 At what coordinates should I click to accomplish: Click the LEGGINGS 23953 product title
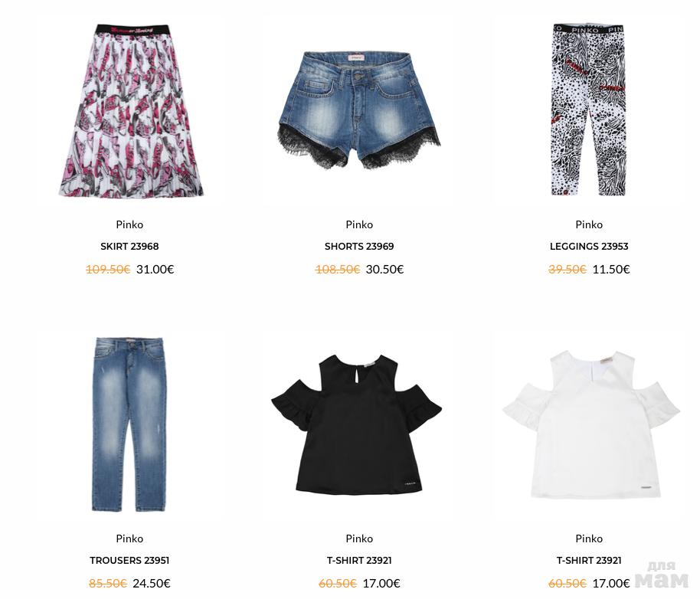click(x=589, y=247)
